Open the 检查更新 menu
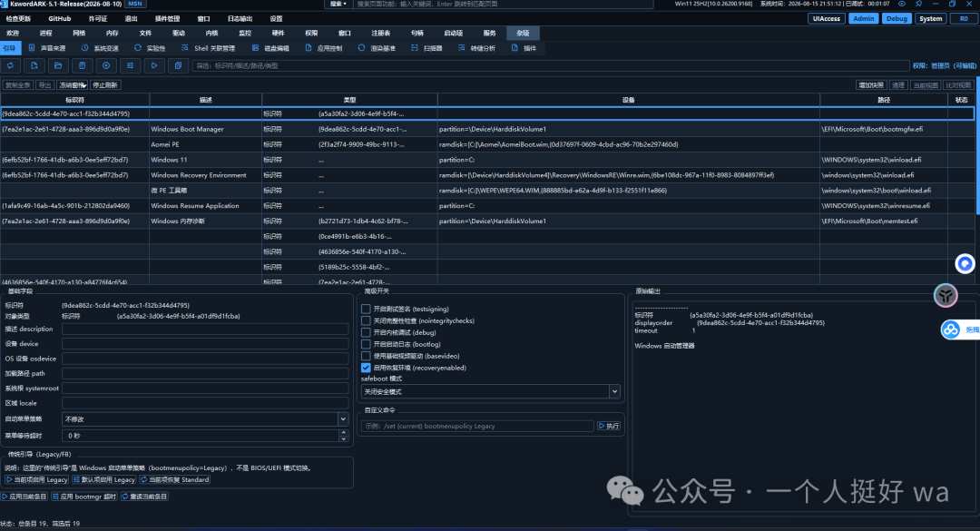Image resolution: width=980 pixels, height=531 pixels. pyautogui.click(x=18, y=19)
